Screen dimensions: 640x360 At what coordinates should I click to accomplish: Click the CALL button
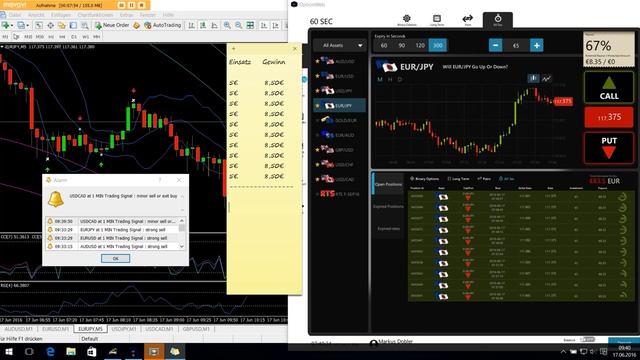point(609,87)
